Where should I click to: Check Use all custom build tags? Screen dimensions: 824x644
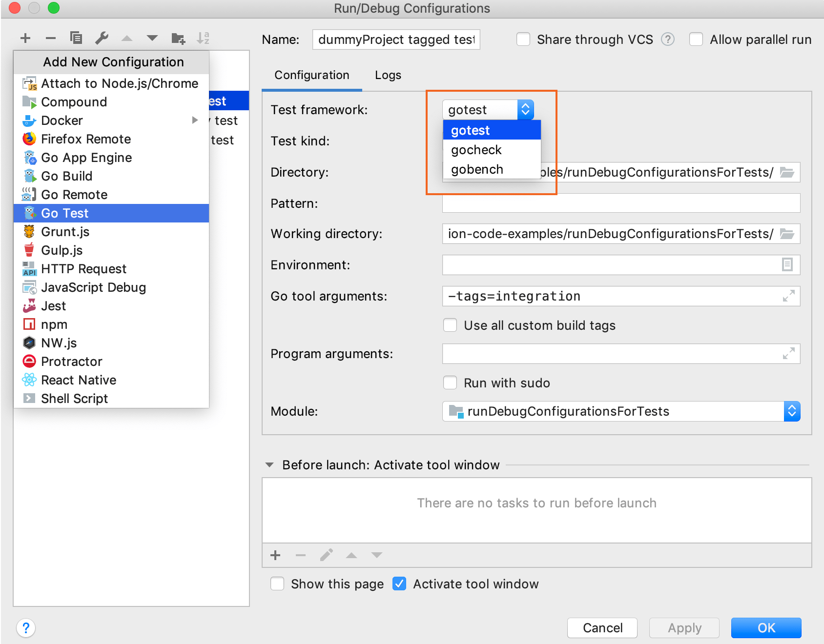pyautogui.click(x=450, y=325)
